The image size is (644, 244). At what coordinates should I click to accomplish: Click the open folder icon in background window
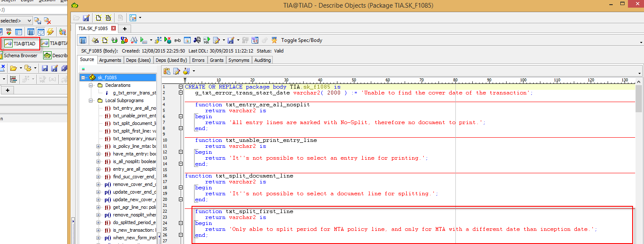click(13, 68)
